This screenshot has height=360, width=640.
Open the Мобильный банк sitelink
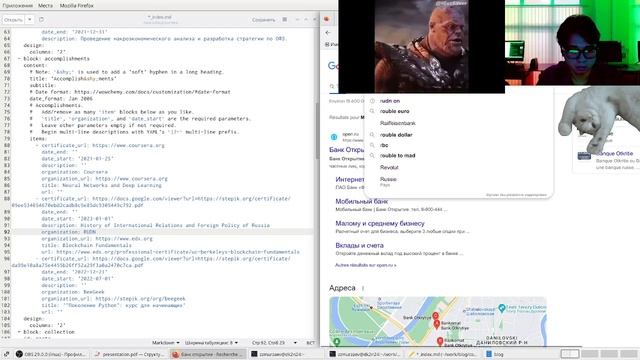coord(362,201)
